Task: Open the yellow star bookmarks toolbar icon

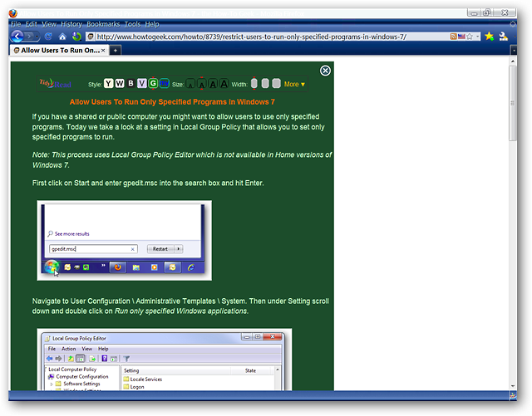Action: pos(489,37)
